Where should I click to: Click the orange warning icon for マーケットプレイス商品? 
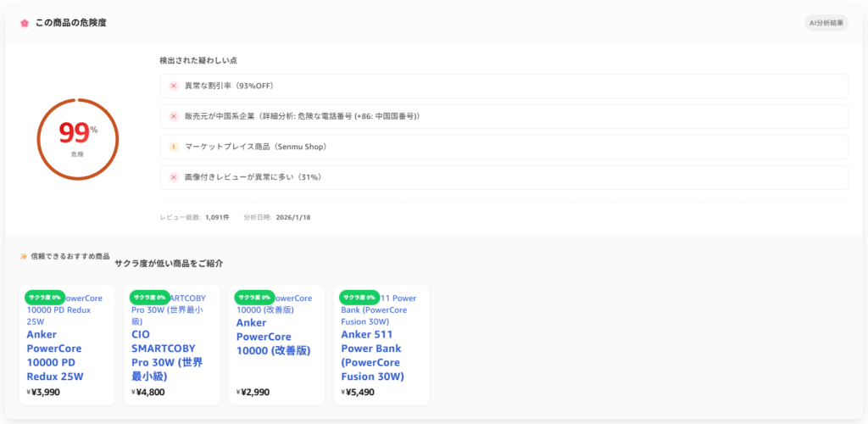[173, 147]
